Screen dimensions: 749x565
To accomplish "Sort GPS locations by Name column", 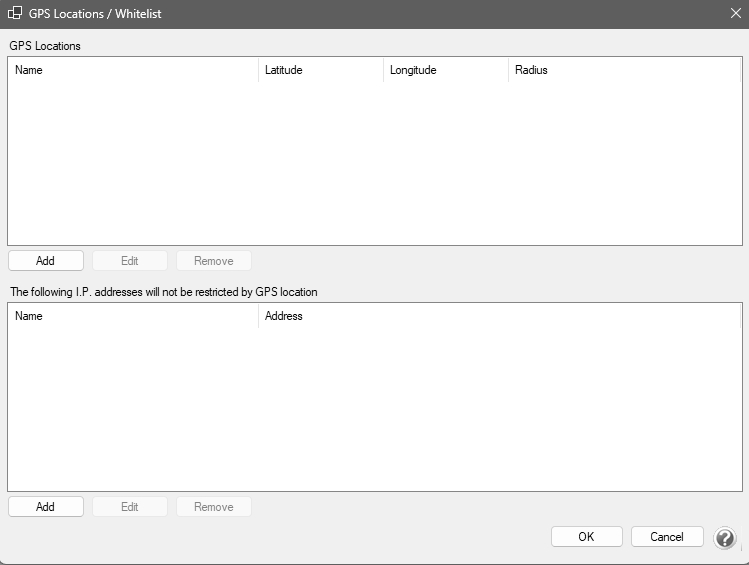I will pos(132,70).
